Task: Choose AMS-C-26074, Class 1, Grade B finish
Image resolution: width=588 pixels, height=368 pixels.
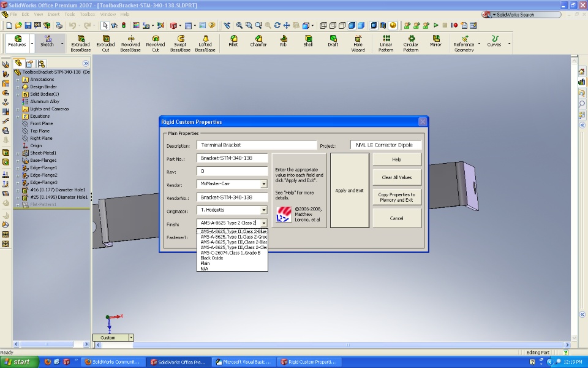Action: click(231, 253)
